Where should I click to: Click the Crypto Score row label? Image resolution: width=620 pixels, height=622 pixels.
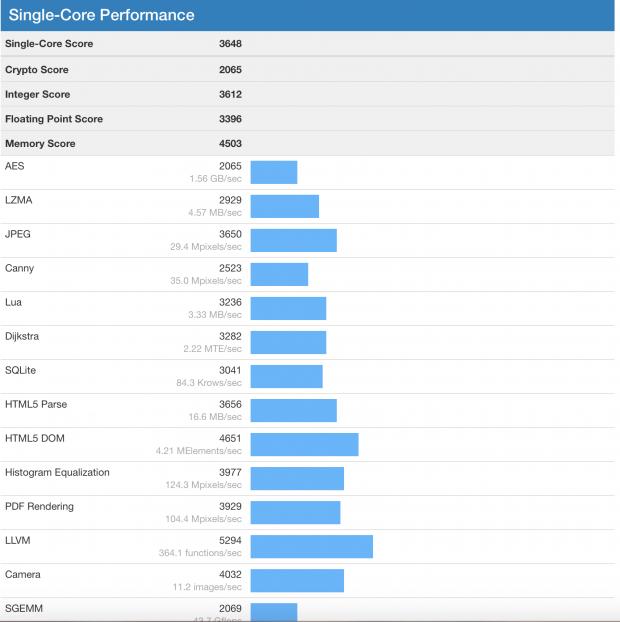tap(38, 70)
